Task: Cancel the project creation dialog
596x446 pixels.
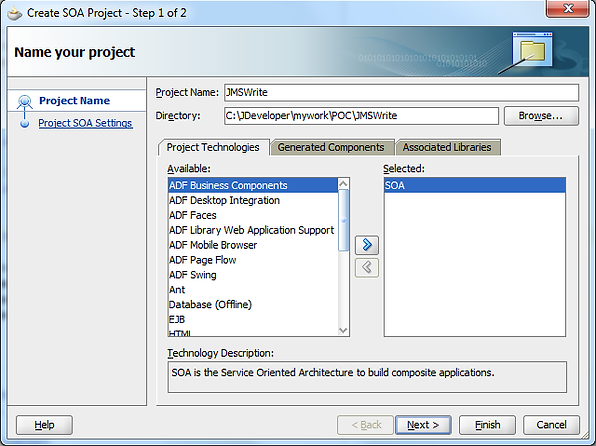Action: pyautogui.click(x=551, y=425)
